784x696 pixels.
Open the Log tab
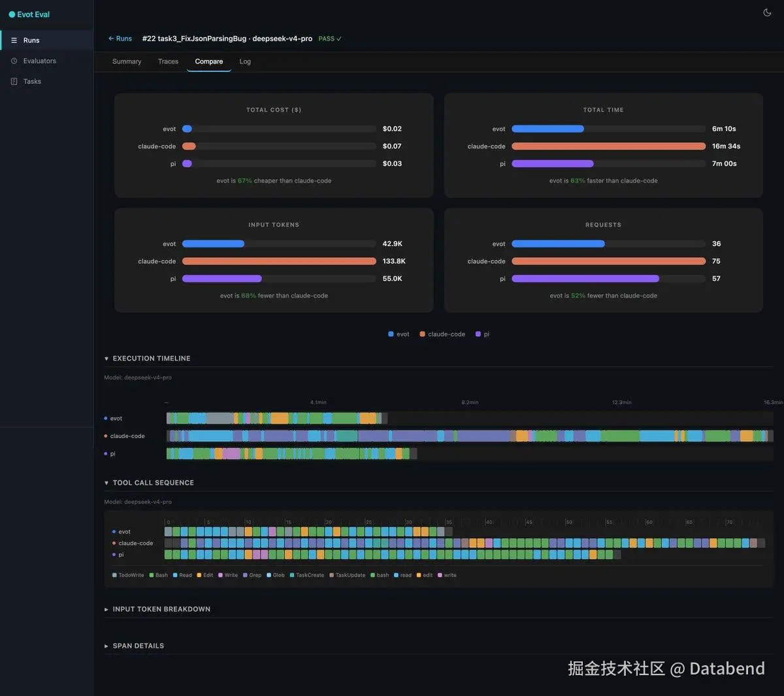point(245,61)
